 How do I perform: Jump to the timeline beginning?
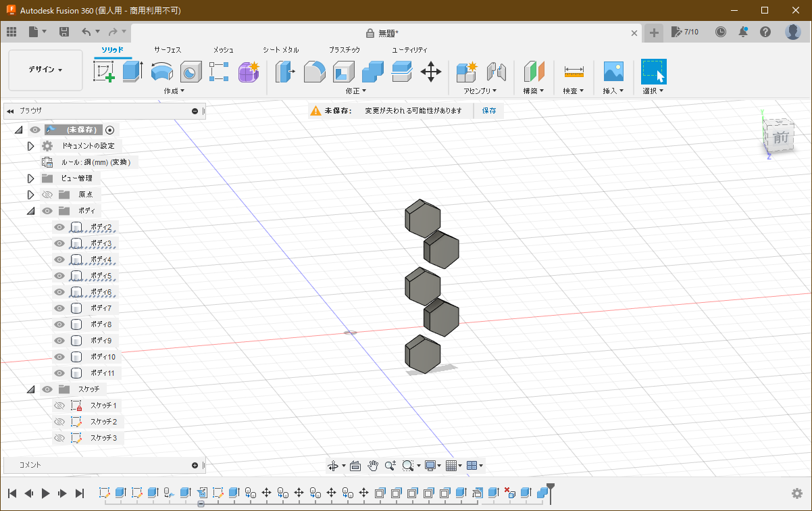click(x=12, y=493)
